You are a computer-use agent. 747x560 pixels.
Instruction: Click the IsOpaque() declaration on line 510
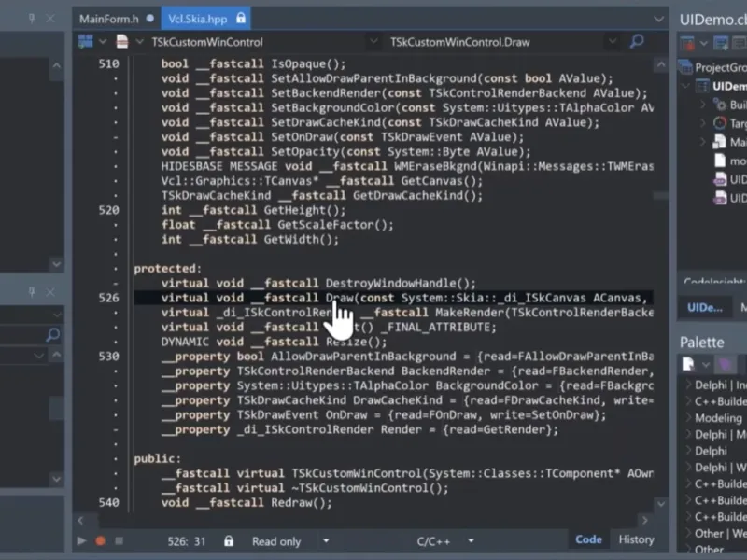(x=253, y=63)
